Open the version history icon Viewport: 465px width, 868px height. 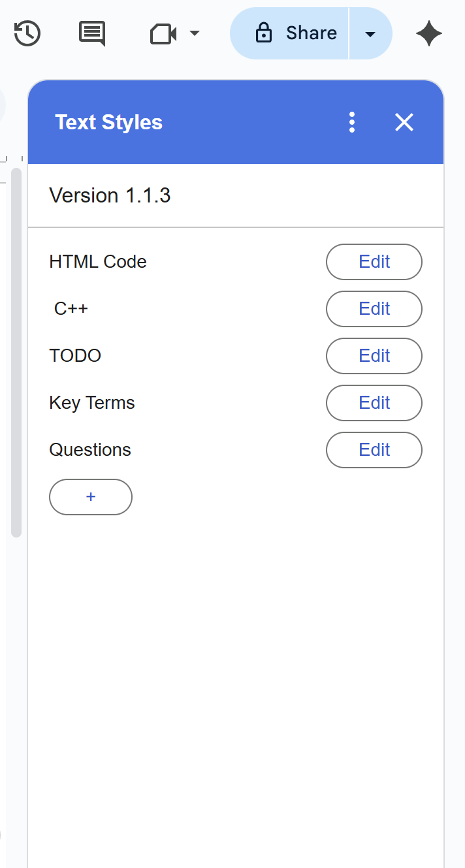[27, 33]
